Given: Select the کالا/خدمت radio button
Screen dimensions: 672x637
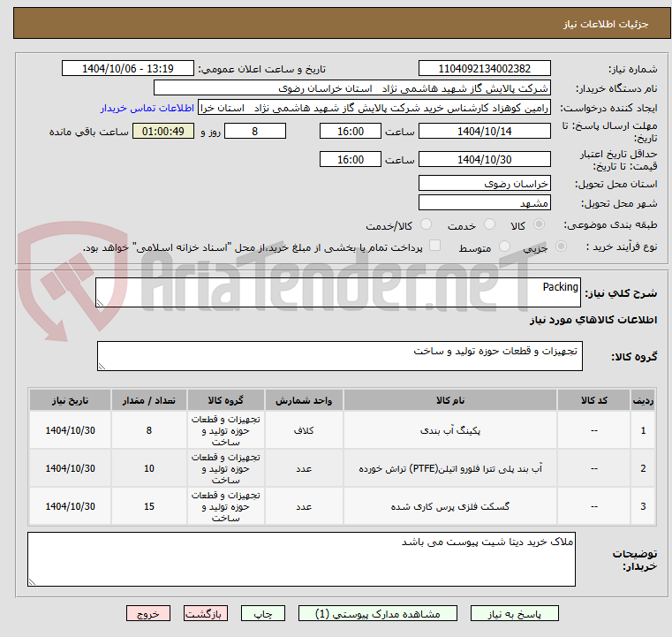Looking at the screenshot, I should pyautogui.click(x=426, y=224).
